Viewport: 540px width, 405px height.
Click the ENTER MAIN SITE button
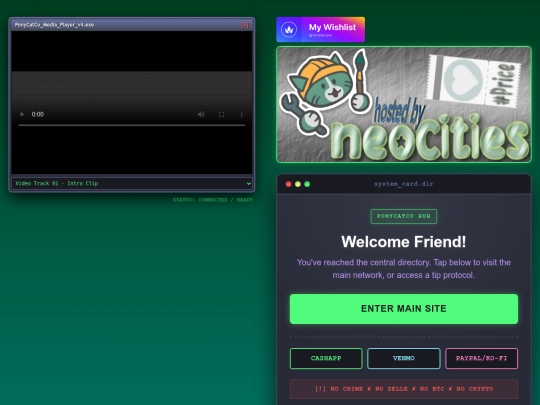pos(404,309)
